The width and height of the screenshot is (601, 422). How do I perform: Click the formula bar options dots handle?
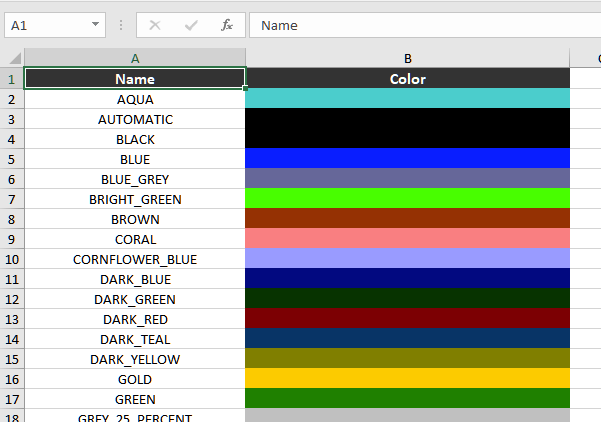pyautogui.click(x=121, y=25)
